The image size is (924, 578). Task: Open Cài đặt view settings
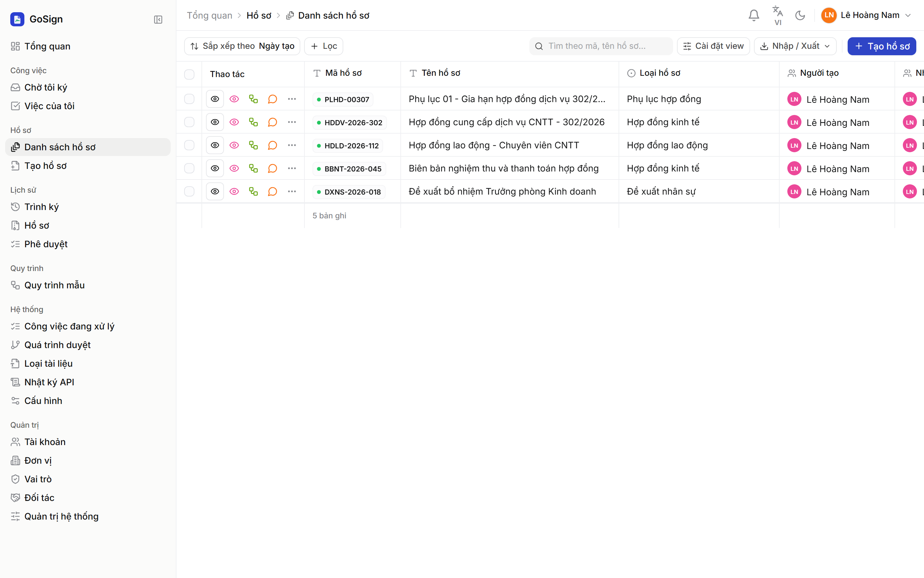[x=713, y=46]
